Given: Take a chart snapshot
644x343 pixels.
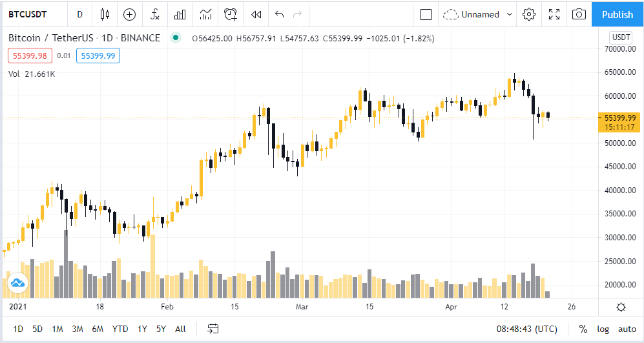Looking at the screenshot, I should [579, 14].
